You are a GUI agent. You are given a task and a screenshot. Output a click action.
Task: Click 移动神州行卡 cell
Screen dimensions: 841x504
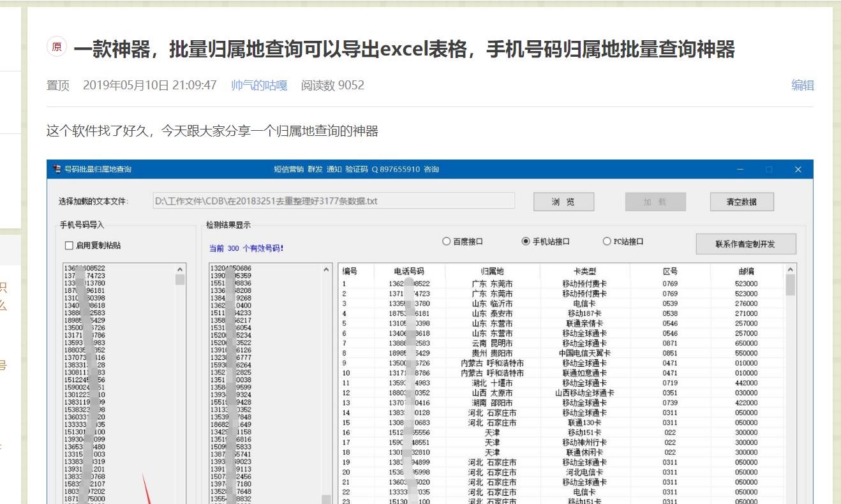click(x=584, y=442)
